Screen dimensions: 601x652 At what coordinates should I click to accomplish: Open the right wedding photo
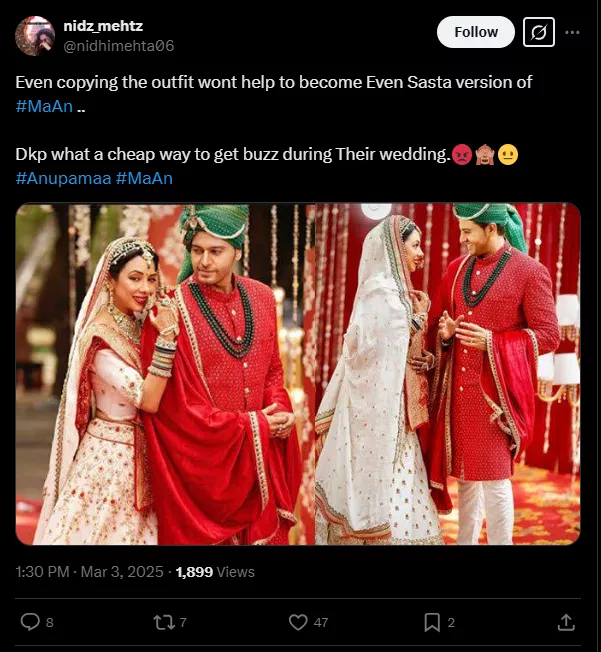point(448,374)
